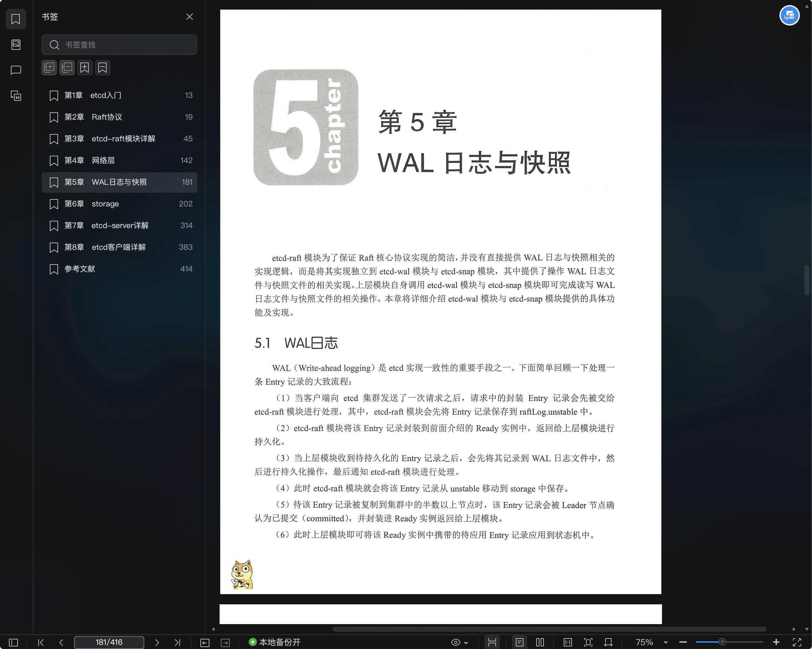Jump to bookmark 第7章 etcd-server详解
812x649 pixels.
coord(119,226)
